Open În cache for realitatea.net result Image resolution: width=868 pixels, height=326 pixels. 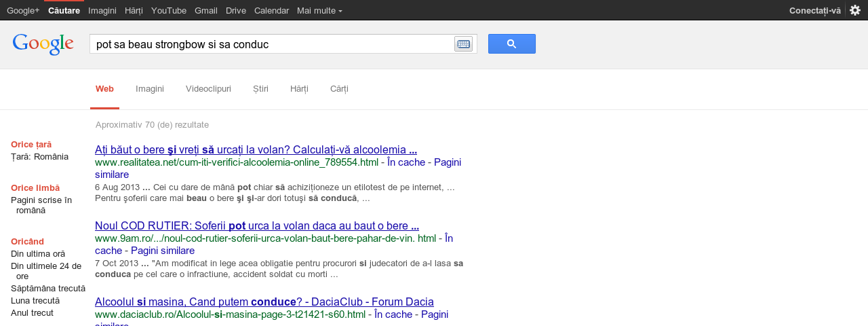tap(406, 162)
